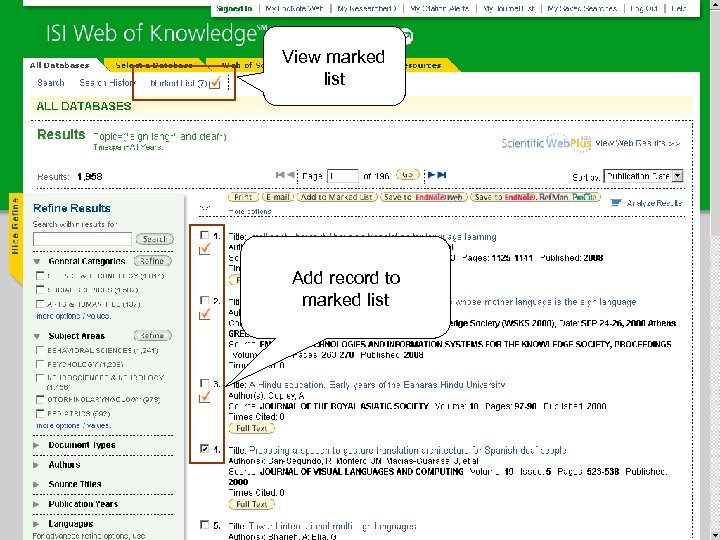Image resolution: width=720 pixels, height=540 pixels.
Task: Open Spanish deaf people record title
Action: (x=408, y=450)
